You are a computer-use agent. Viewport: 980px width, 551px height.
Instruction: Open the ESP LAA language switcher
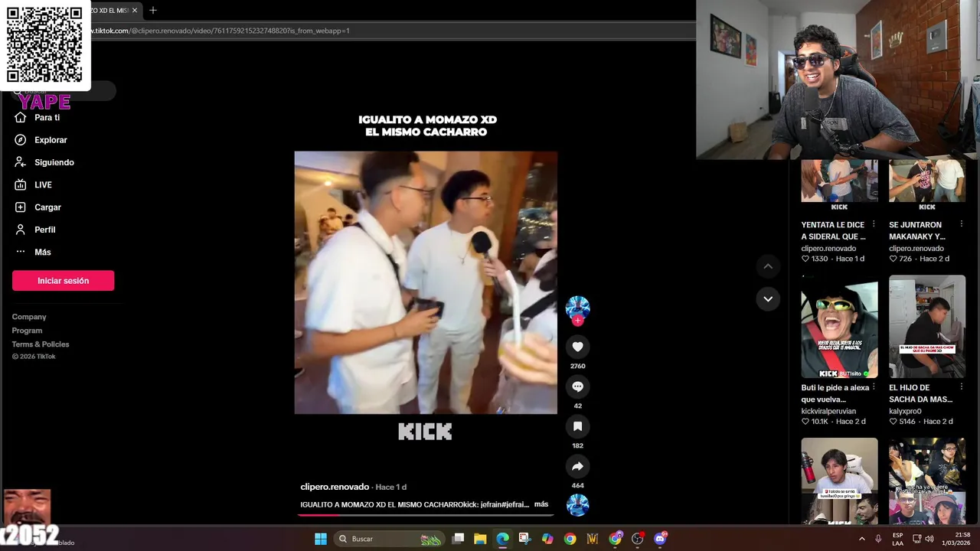[x=897, y=539]
